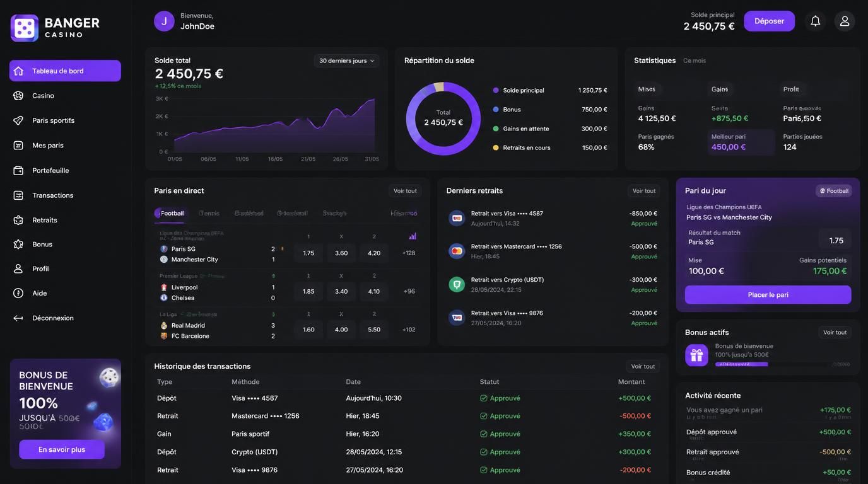Expand the +128 more bets for Paris SG
The image size is (868, 484).
409,253
